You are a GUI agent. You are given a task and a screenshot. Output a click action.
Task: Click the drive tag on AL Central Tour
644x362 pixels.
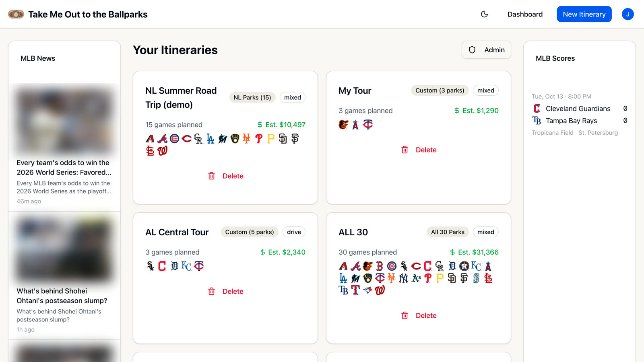click(x=294, y=232)
